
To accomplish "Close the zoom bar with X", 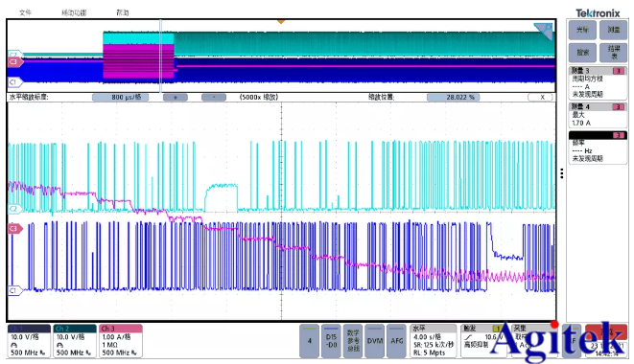I will (x=542, y=98).
